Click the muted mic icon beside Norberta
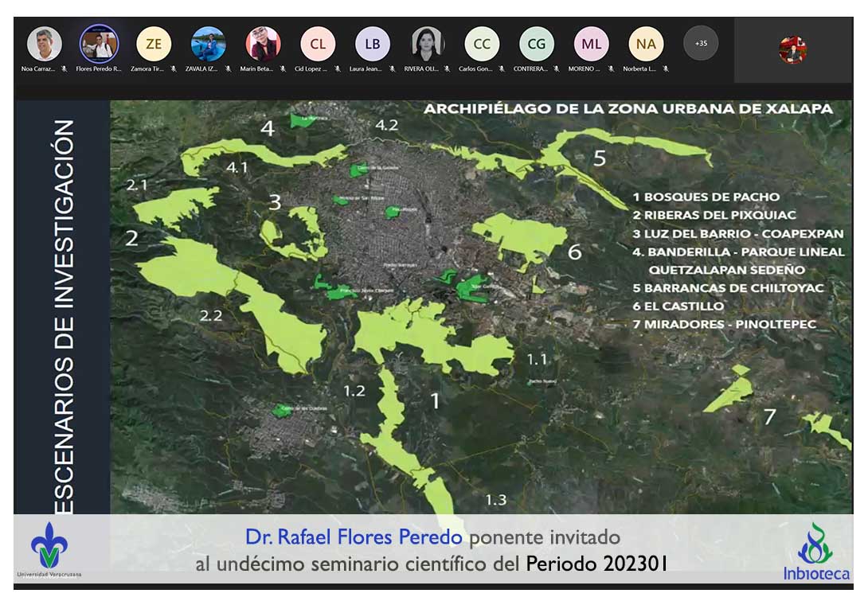Image resolution: width=868 pixels, height=605 pixels. (666, 69)
